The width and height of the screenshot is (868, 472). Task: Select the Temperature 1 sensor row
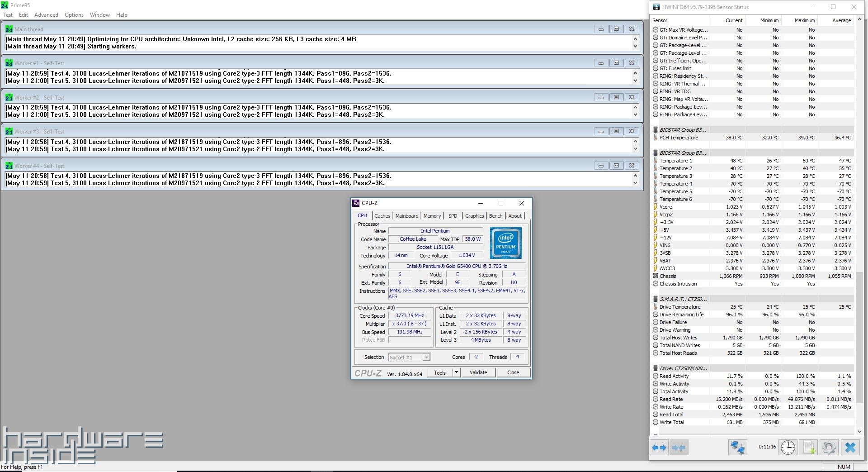pyautogui.click(x=753, y=161)
